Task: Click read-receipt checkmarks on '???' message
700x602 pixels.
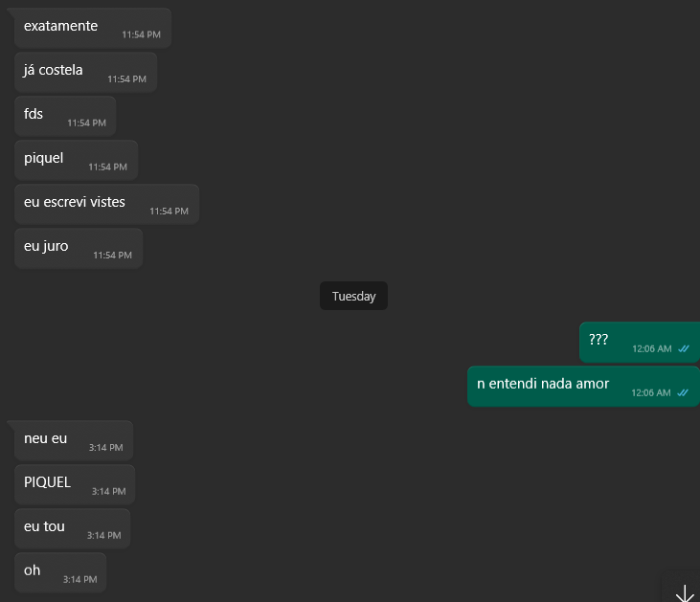Action: [684, 349]
